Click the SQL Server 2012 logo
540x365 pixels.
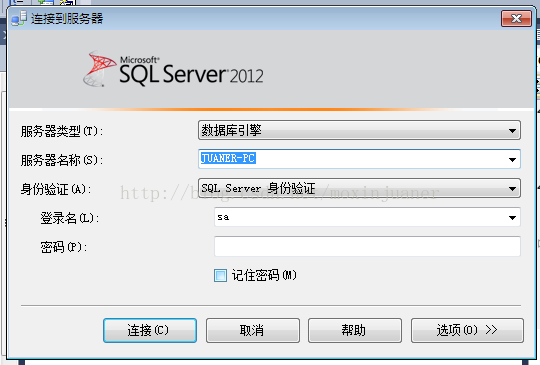point(173,69)
